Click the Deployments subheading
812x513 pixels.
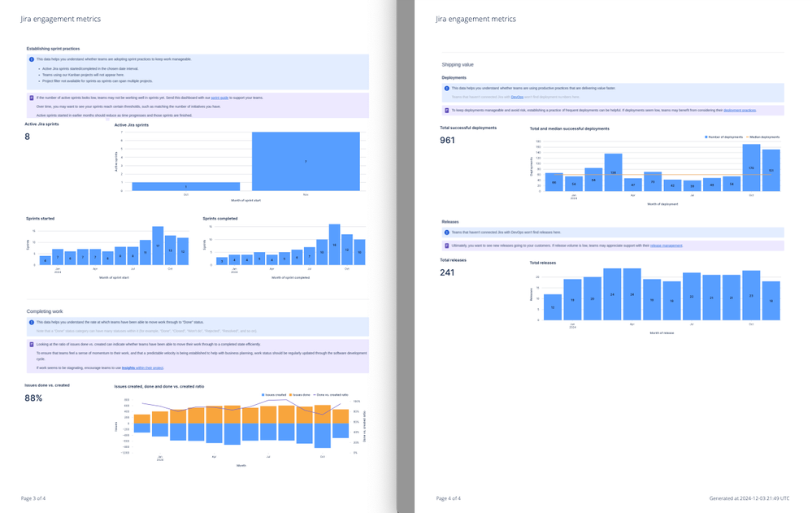(x=454, y=78)
